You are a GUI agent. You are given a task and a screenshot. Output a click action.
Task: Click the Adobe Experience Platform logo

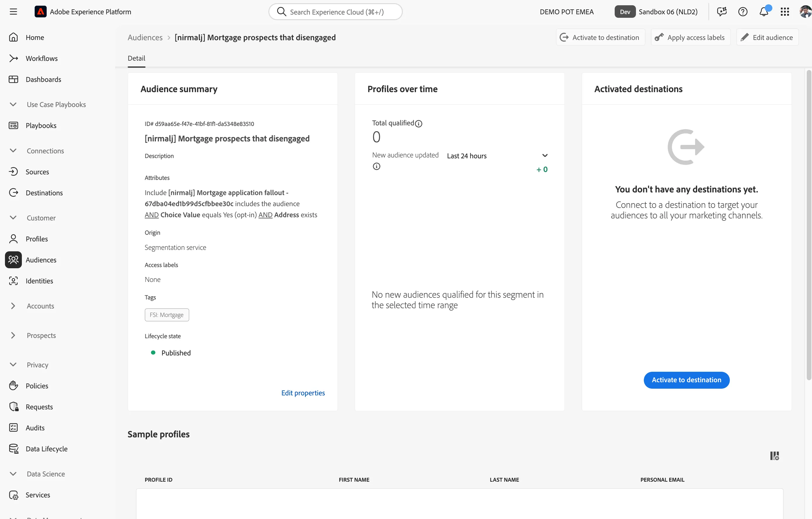click(x=41, y=12)
